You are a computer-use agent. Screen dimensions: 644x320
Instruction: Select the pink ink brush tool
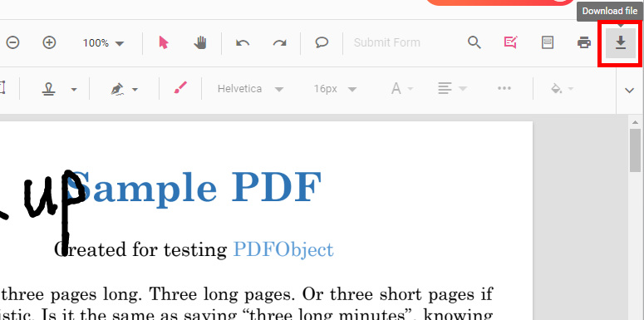pos(180,87)
